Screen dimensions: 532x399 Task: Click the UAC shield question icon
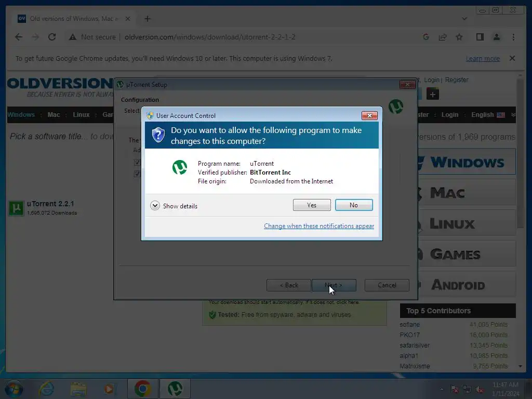pos(158,135)
